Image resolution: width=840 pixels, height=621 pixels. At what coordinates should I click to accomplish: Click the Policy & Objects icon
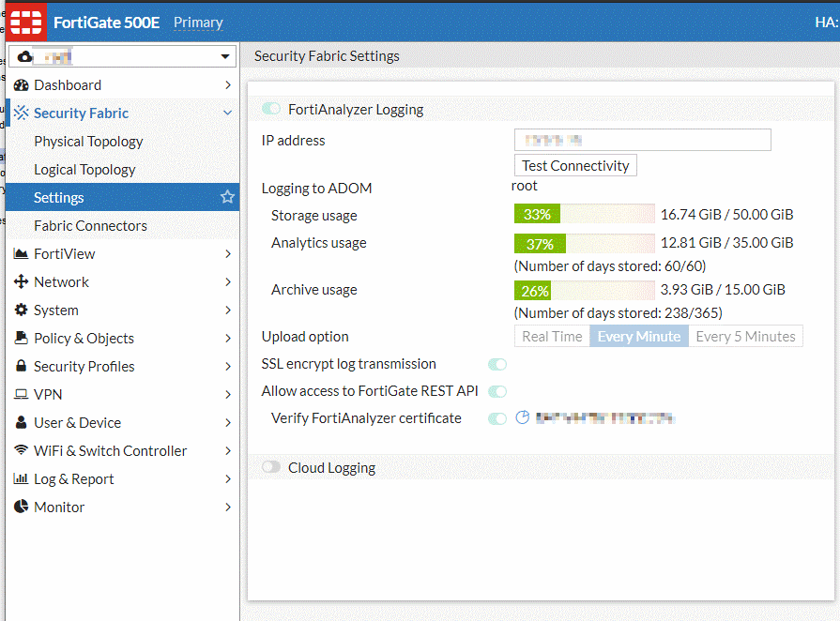[21, 338]
